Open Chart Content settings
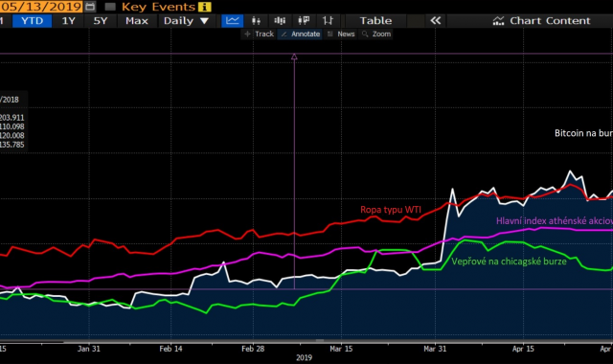613x364 pixels. (x=541, y=21)
